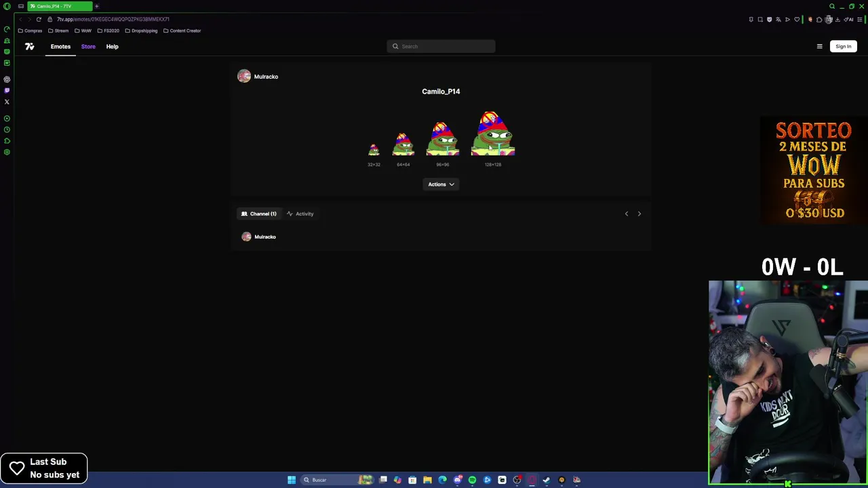The width and height of the screenshot is (868, 488).
Task: Click the heart bookmark icon in toolbar
Action: (x=797, y=19)
